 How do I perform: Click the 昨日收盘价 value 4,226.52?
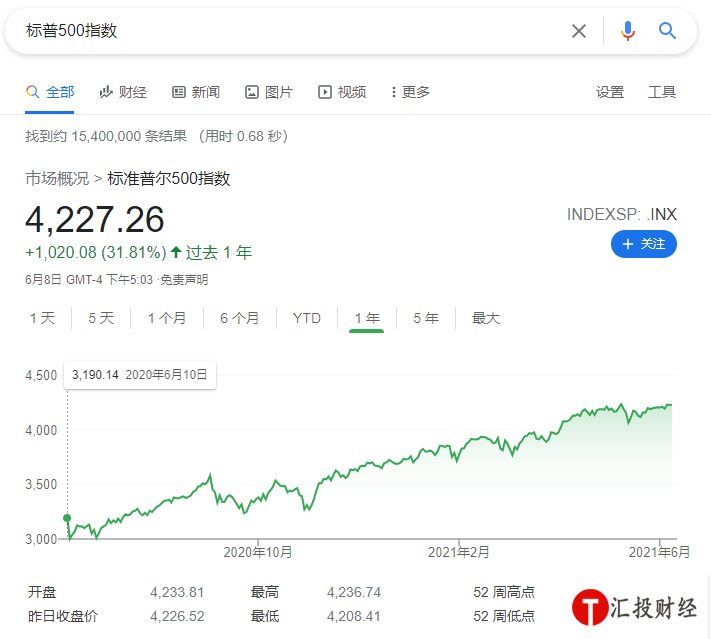tap(177, 616)
